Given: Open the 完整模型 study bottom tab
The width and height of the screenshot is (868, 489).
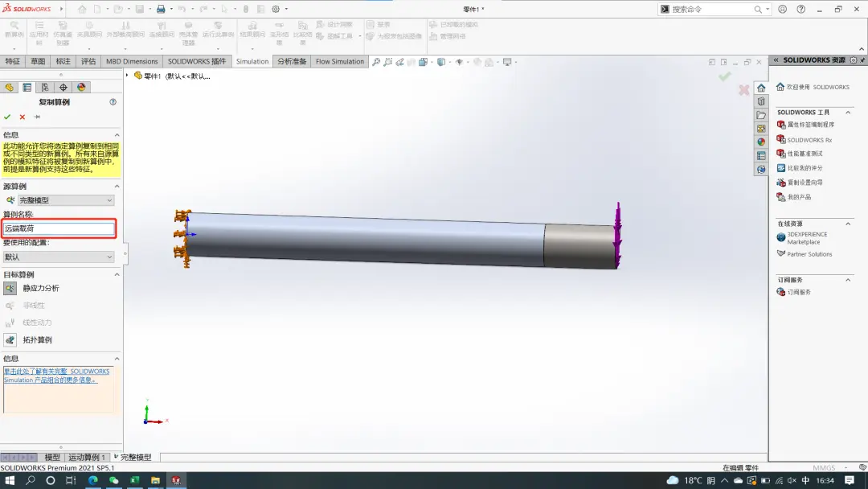Looking at the screenshot, I should click(x=135, y=458).
